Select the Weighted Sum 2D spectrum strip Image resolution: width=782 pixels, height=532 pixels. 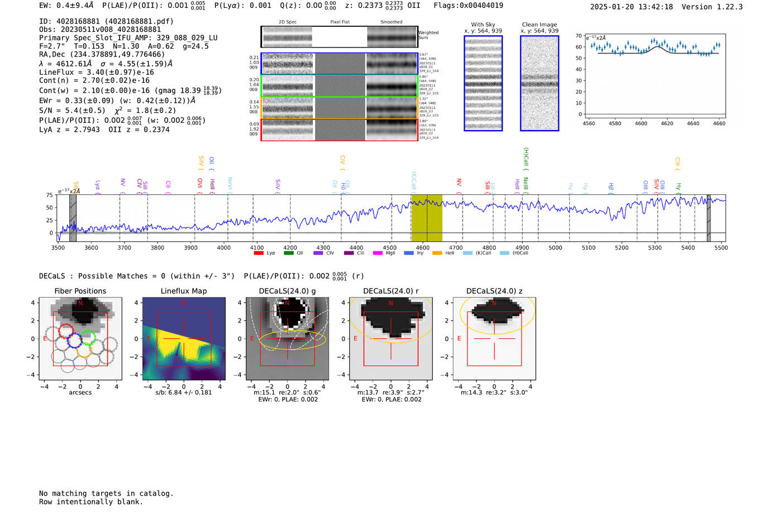pos(340,37)
